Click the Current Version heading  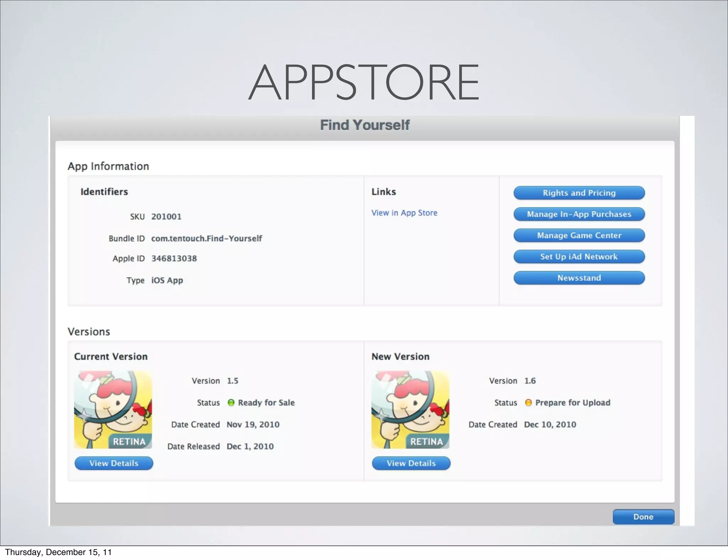(x=111, y=356)
